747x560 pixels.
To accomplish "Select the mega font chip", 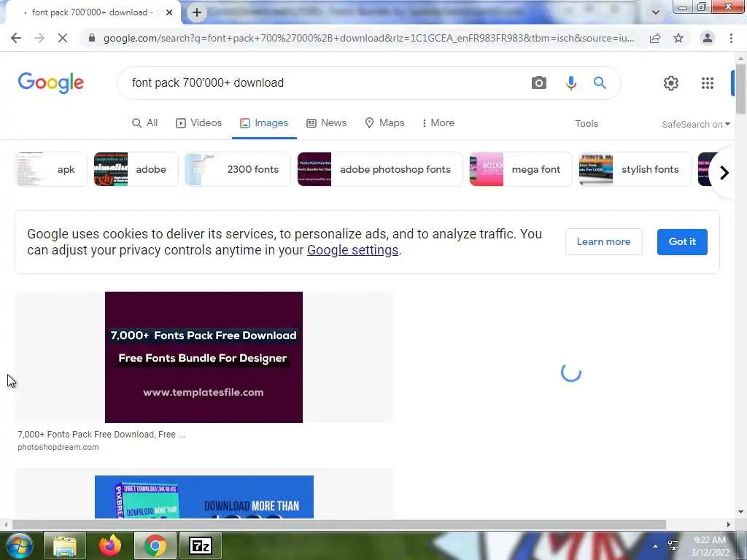I will 521,169.
